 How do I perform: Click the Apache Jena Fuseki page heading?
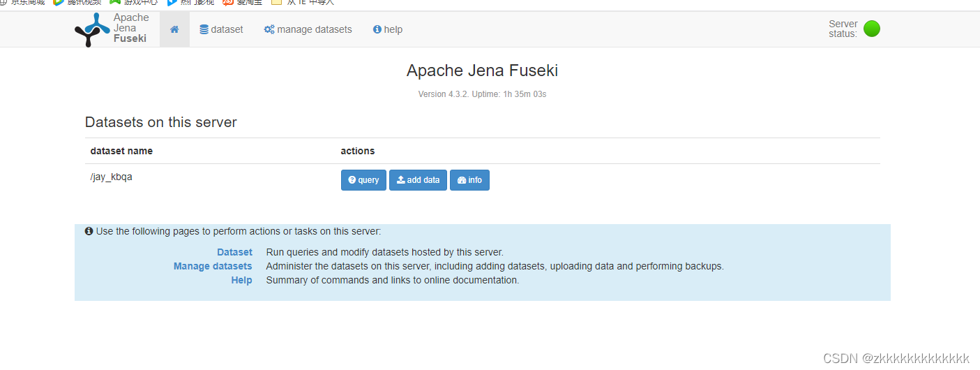[x=482, y=71]
